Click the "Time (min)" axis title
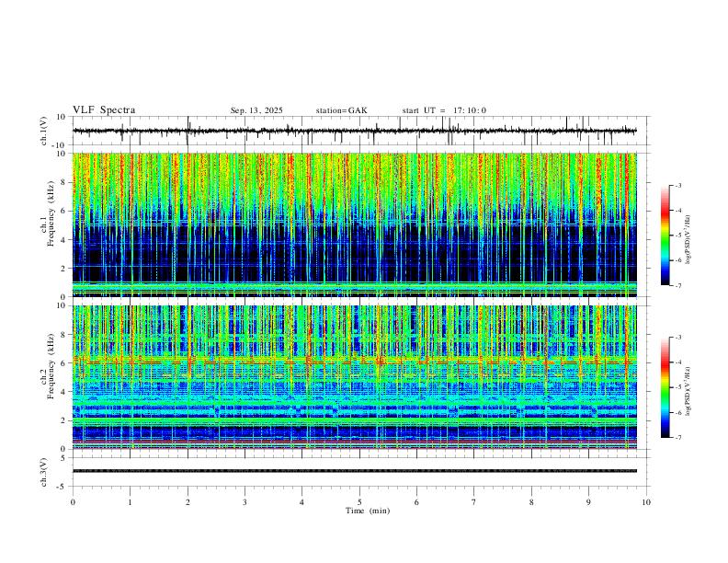The width and height of the screenshot is (728, 563). [x=368, y=511]
